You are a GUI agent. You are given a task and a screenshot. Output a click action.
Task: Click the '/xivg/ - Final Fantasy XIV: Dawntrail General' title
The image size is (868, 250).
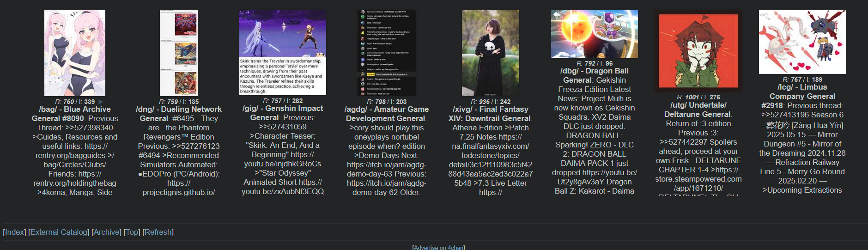pyautogui.click(x=491, y=114)
